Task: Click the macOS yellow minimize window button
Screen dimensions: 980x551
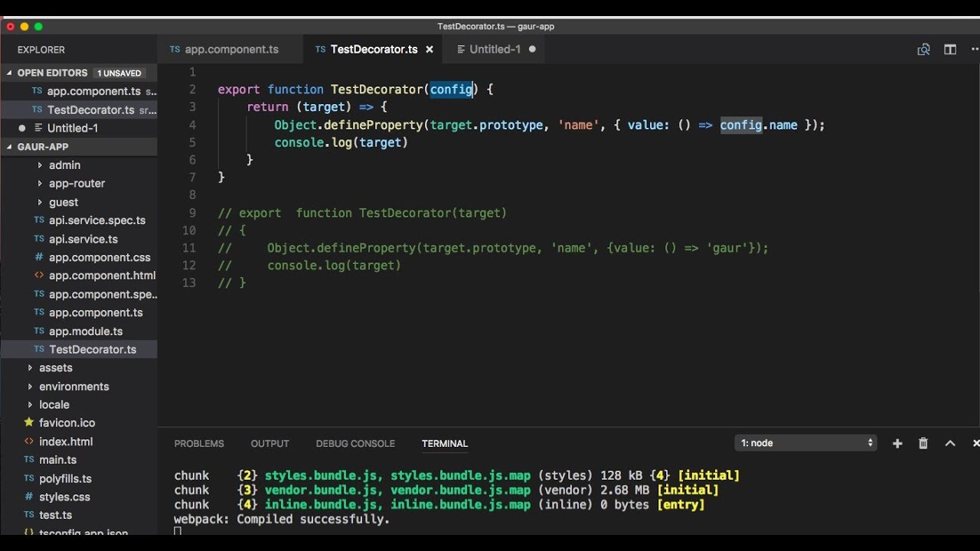Action: point(24,26)
